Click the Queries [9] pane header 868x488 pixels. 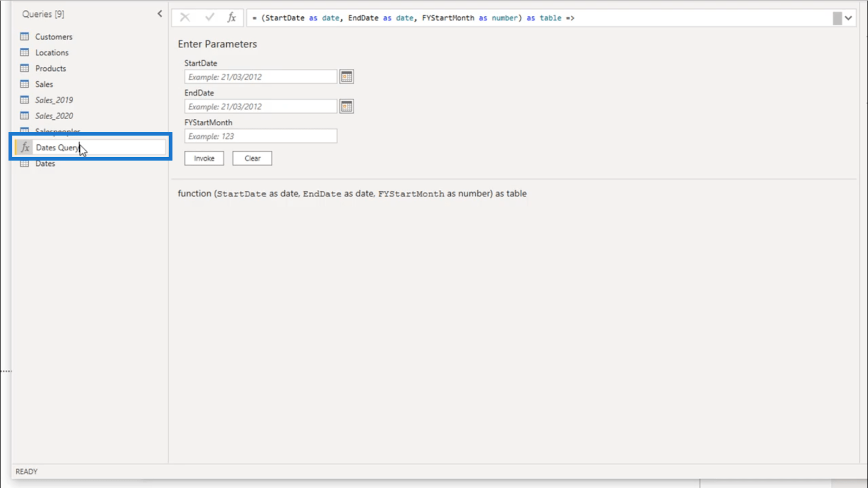pos(43,14)
